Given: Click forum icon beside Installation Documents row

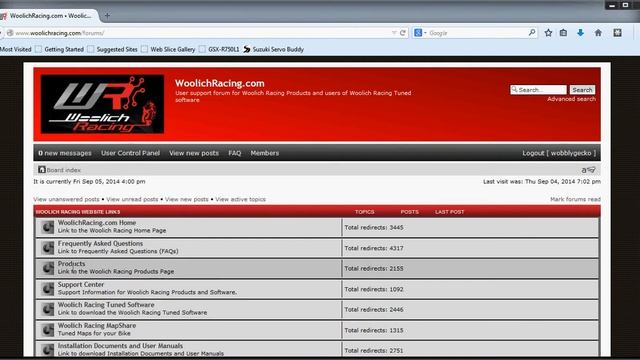Looking at the screenshot, I should click(48, 350).
